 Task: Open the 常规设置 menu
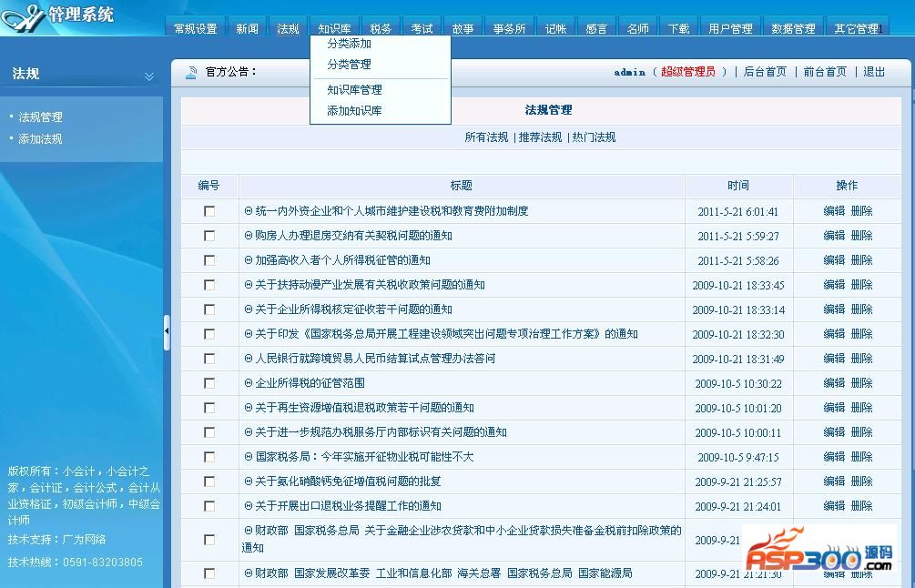pyautogui.click(x=196, y=28)
